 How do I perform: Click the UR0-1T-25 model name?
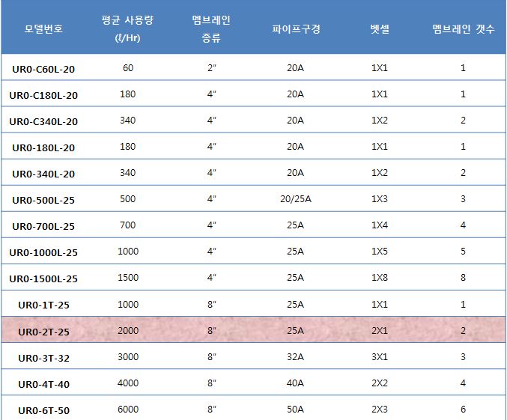(43, 305)
